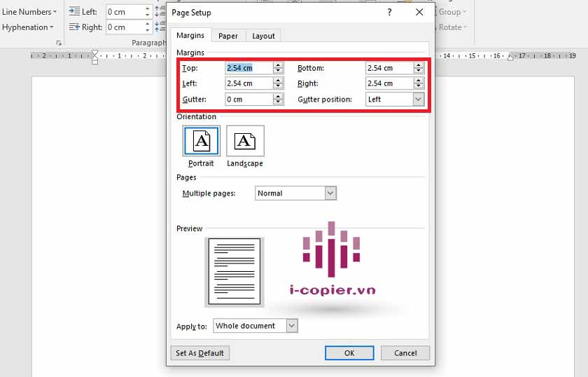This screenshot has height=377, width=588.
Task: Open Paragraph dialog launcher icon
Action: pos(59,43)
